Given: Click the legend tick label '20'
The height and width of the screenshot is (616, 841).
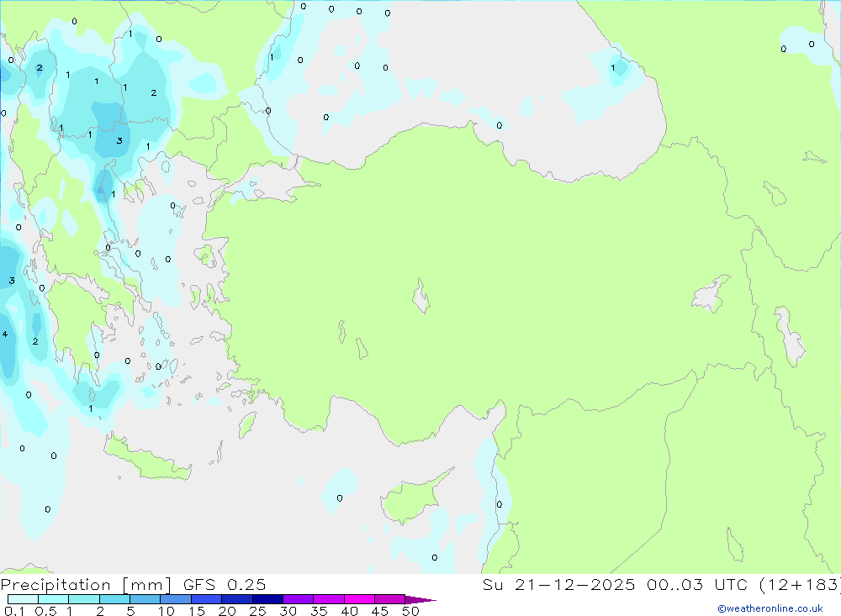Looking at the screenshot, I should coord(227,611).
